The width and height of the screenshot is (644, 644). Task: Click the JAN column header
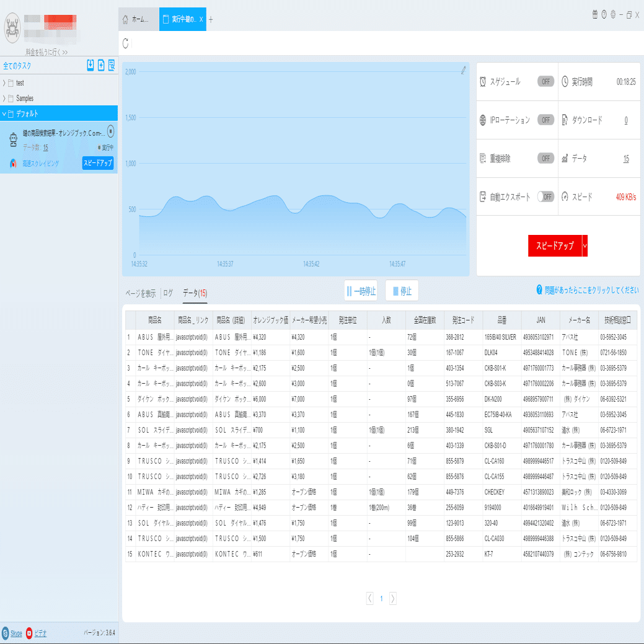tap(540, 320)
